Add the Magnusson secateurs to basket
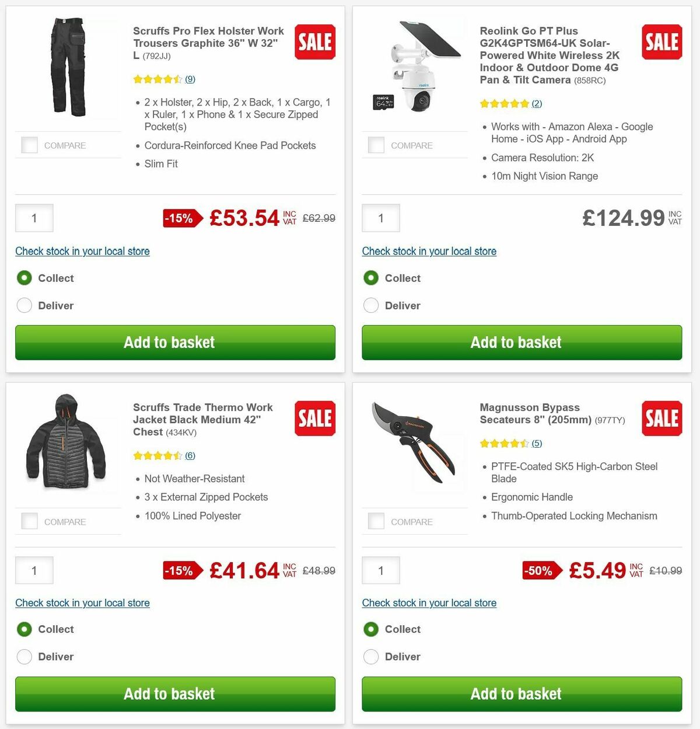700x729 pixels. [x=516, y=694]
